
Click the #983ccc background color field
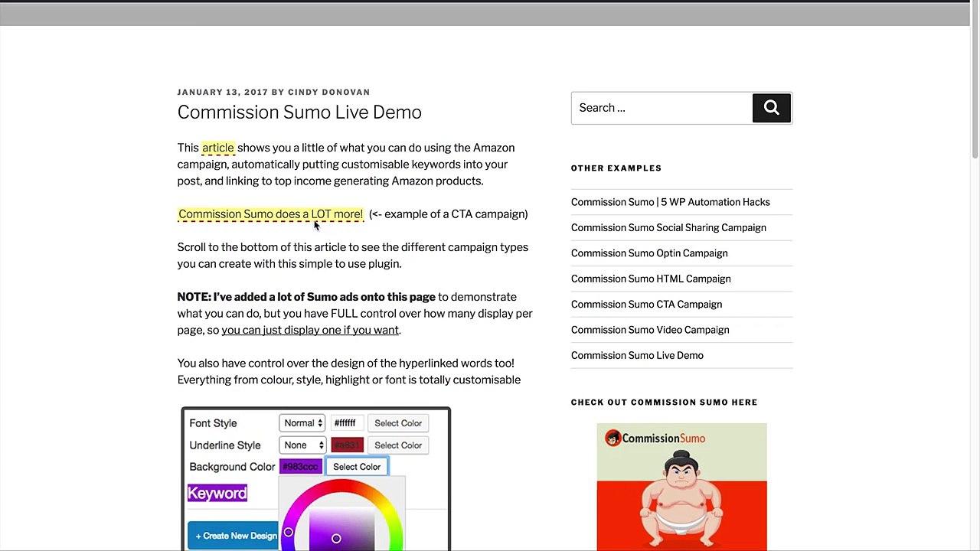(301, 467)
